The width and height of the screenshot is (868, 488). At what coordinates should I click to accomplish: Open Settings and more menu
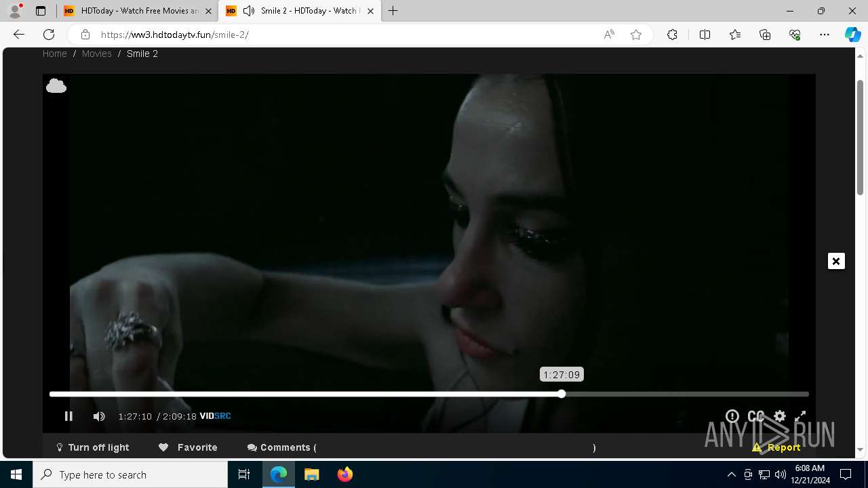click(x=825, y=35)
